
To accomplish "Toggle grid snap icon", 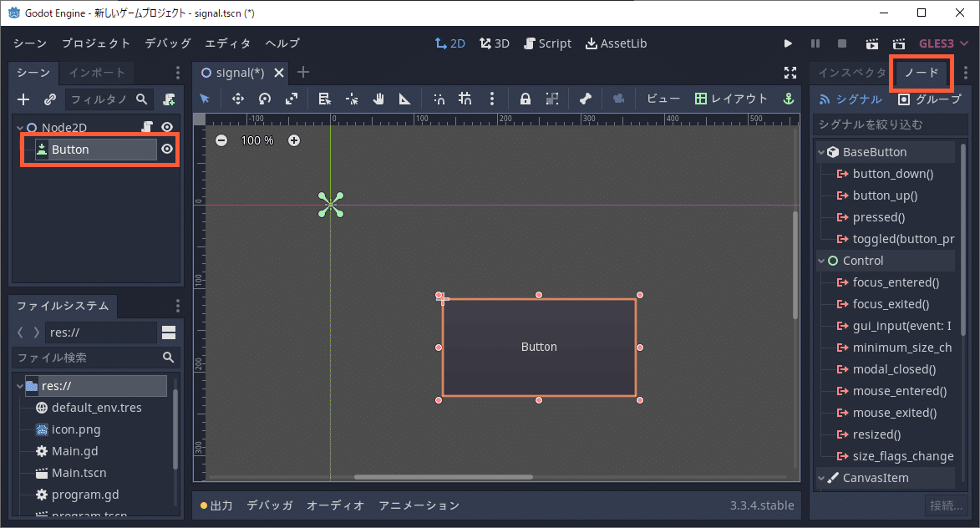I will 465,99.
